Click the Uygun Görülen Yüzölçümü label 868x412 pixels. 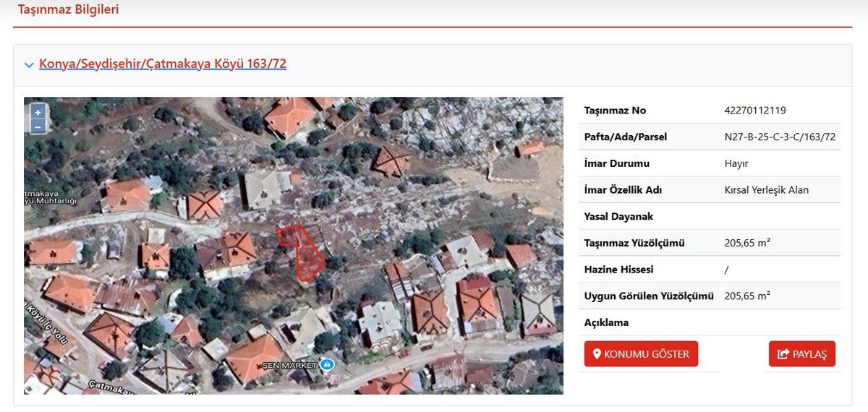[x=648, y=296]
